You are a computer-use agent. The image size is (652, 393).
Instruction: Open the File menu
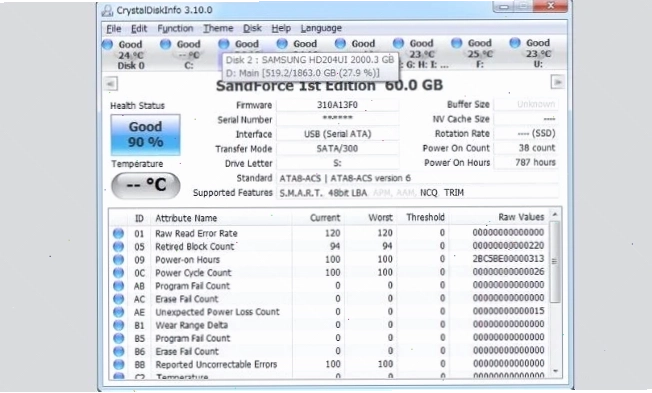coord(114,29)
